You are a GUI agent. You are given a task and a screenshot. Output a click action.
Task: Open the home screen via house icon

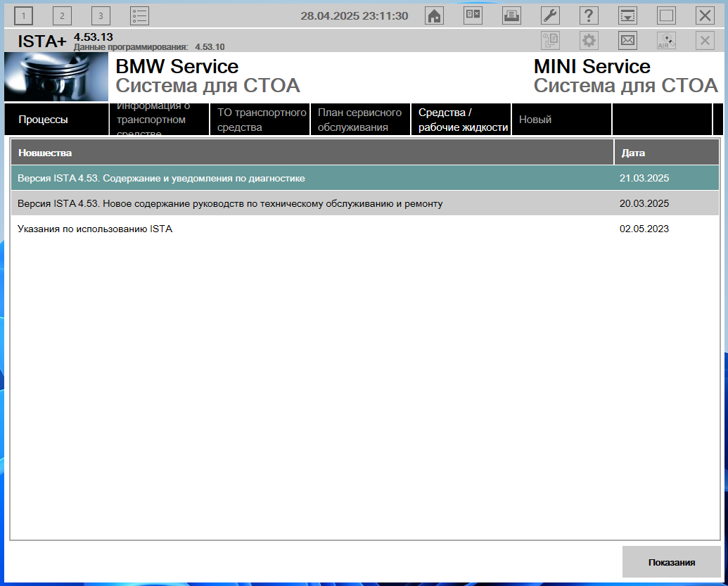click(x=434, y=15)
